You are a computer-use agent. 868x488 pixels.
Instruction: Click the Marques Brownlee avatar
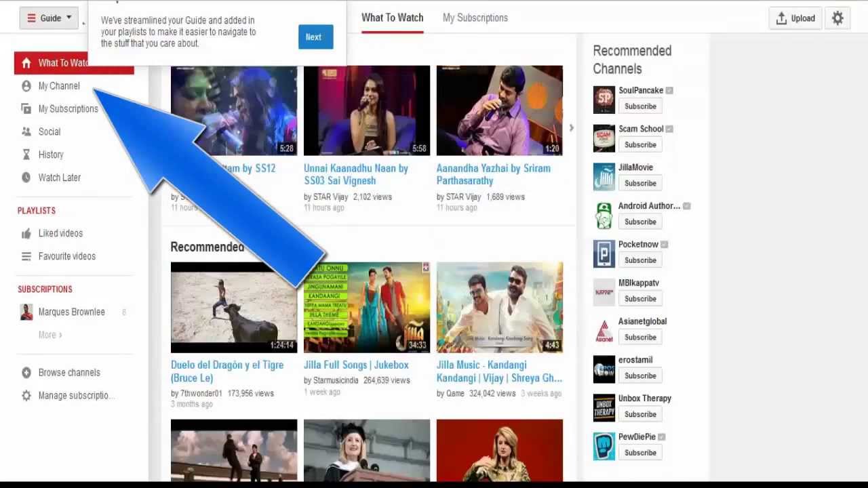(x=26, y=312)
